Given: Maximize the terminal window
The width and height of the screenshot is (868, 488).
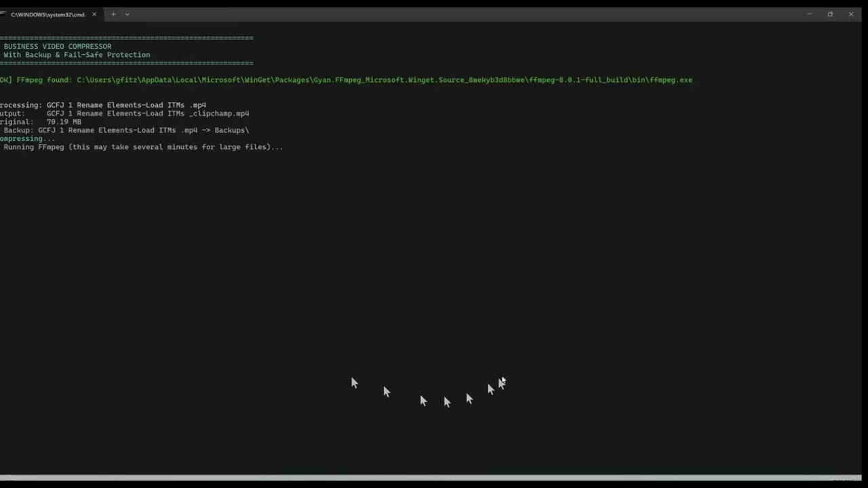Looking at the screenshot, I should click(x=830, y=14).
